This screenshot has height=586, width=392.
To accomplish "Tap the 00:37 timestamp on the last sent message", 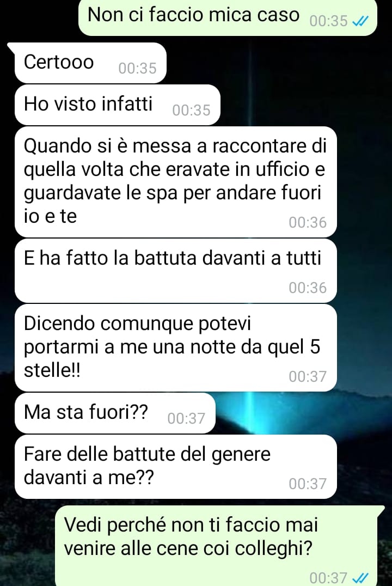I will 328,578.
